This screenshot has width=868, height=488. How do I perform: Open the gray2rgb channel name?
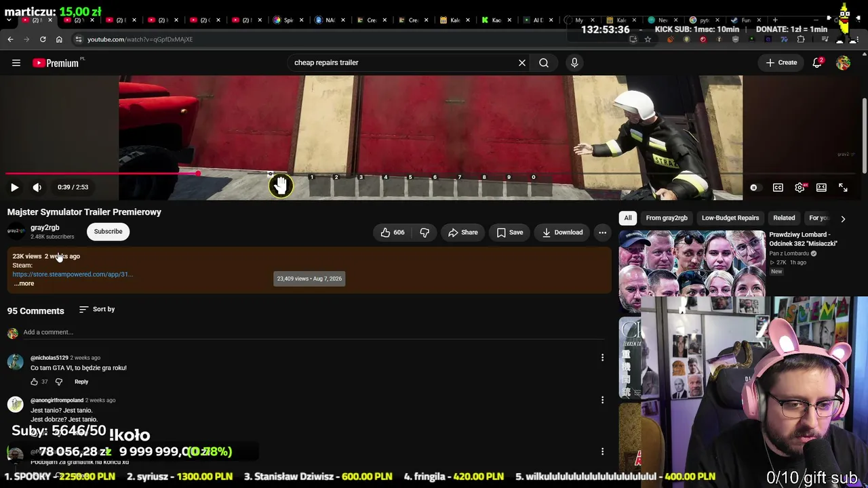(x=45, y=228)
